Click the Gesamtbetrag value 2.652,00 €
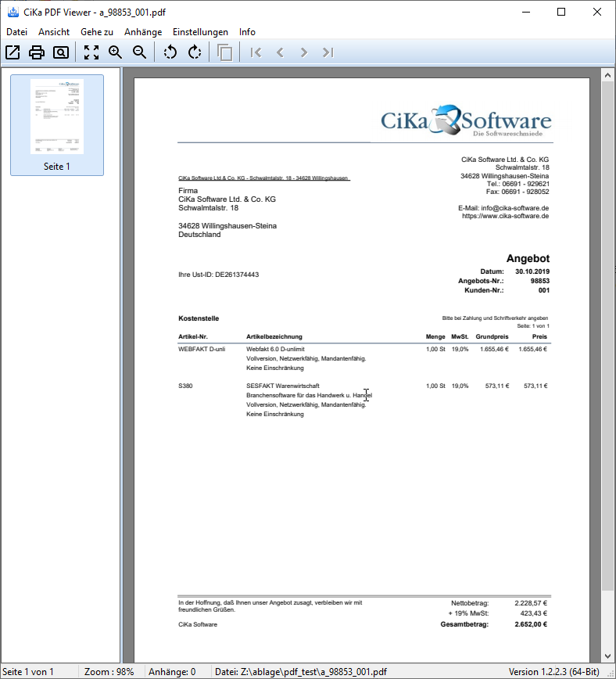The image size is (616, 679). (531, 624)
